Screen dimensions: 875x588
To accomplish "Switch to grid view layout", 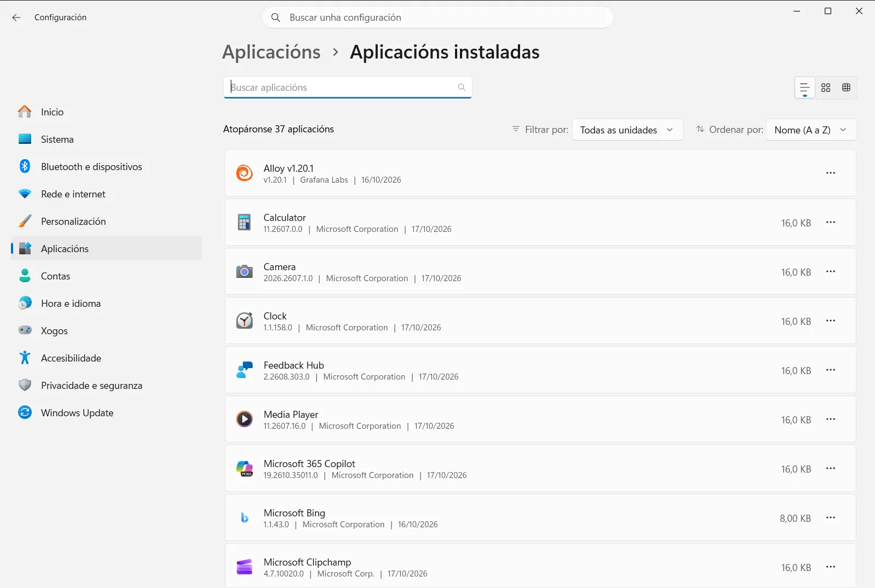I will click(826, 88).
